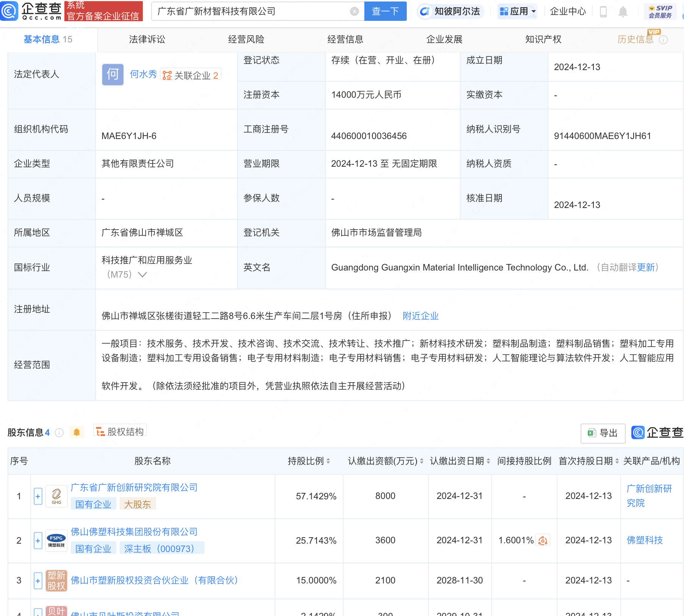This screenshot has width=684, height=616.
Task: Click indirect shareholding icon next to 1.6001%
Action: [543, 540]
